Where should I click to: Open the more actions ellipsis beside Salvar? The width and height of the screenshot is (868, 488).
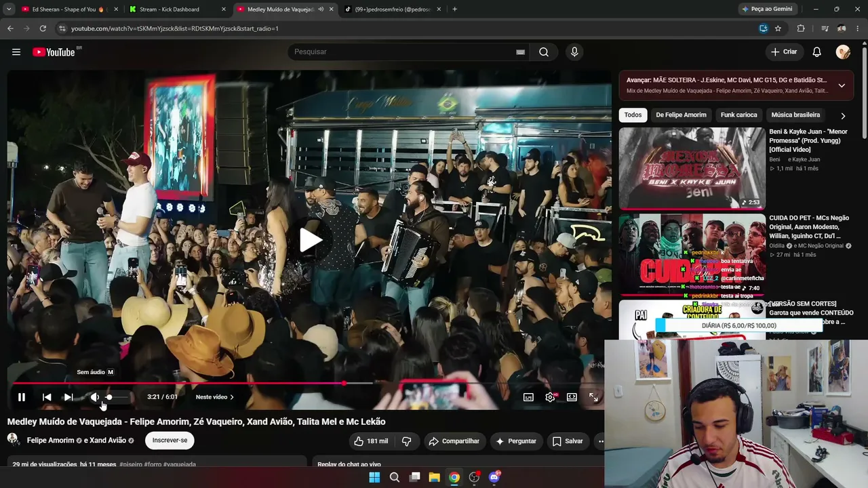599,441
